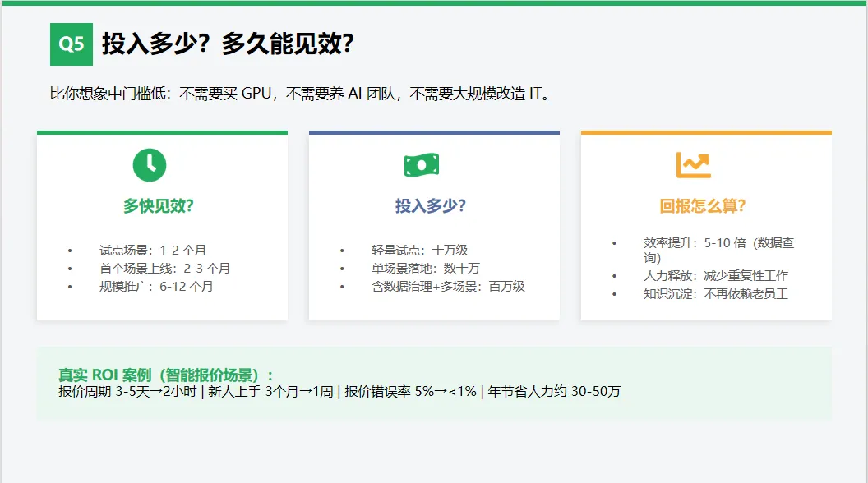Click the line 人力释放：减少重复性工作

click(x=716, y=275)
